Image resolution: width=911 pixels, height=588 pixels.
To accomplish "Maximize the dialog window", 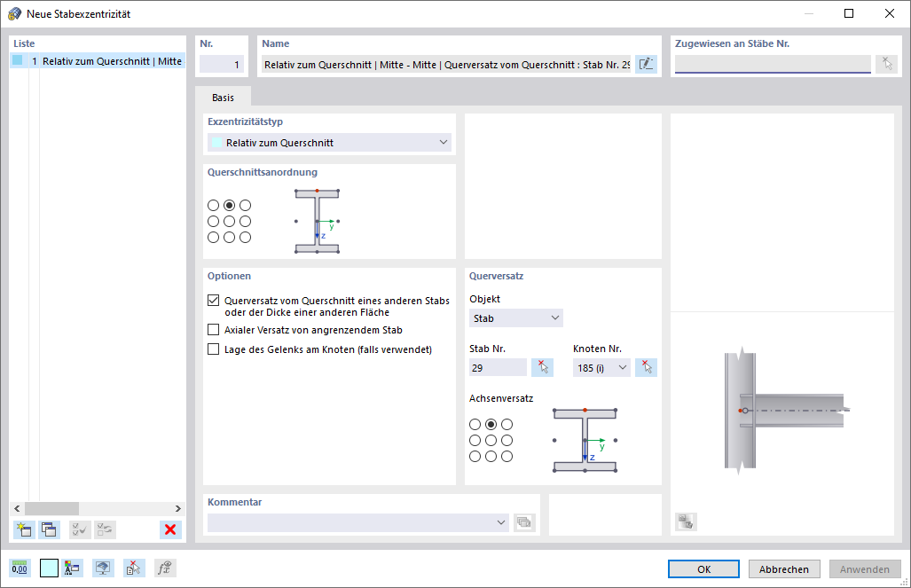I will tap(848, 13).
